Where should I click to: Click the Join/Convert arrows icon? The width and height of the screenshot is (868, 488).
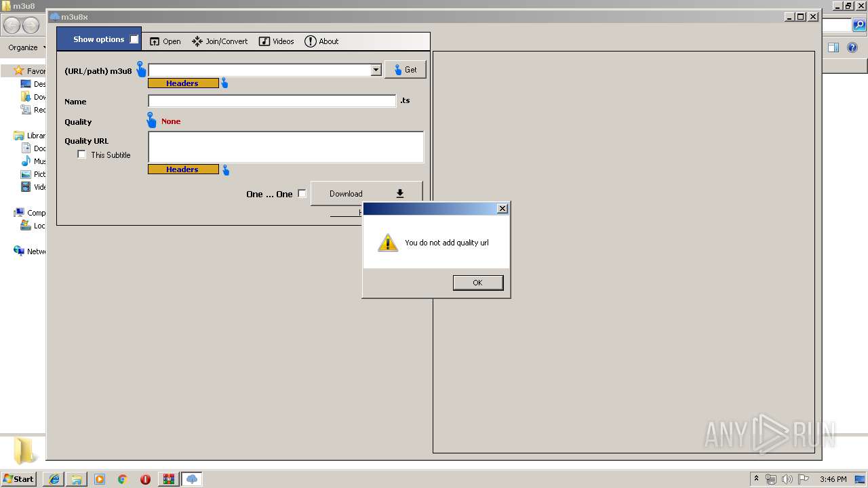[197, 41]
